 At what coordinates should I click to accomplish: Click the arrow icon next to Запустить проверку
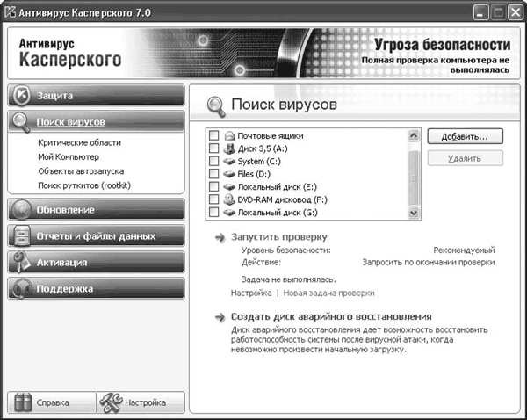220,238
